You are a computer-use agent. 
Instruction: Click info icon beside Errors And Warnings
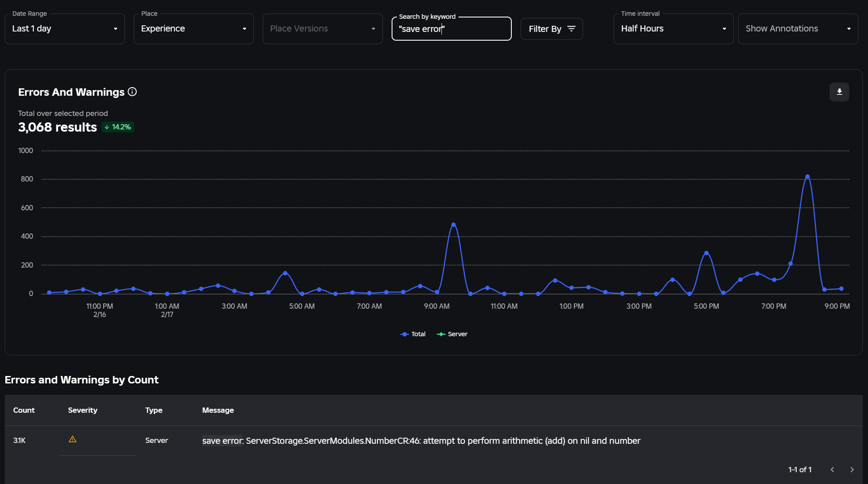132,92
